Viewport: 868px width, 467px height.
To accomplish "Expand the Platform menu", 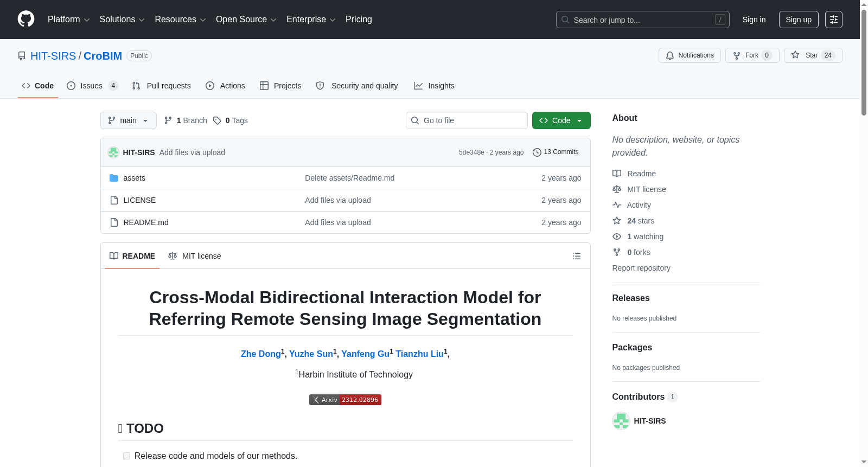I will point(69,20).
